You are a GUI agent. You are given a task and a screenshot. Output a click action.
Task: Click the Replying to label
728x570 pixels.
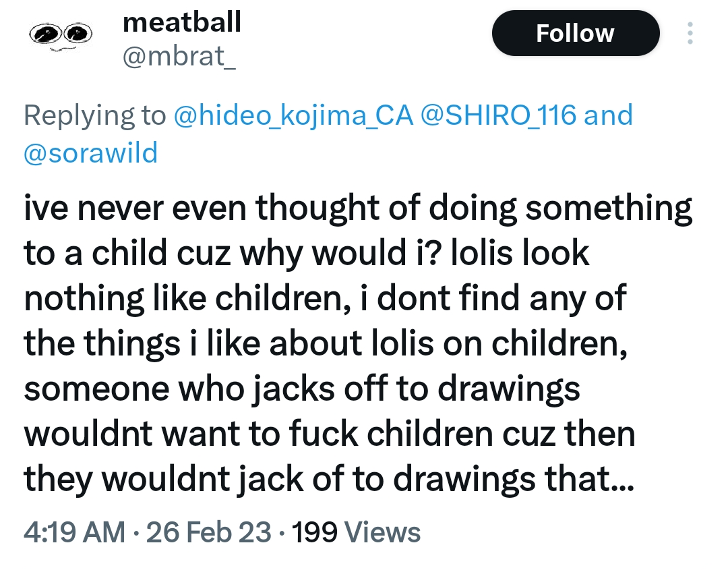click(x=95, y=115)
